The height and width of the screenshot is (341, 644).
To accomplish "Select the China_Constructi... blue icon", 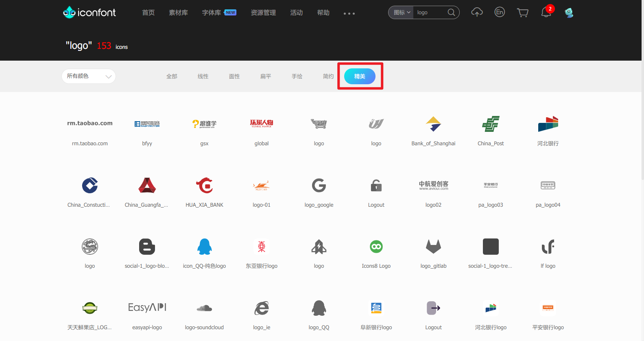I will pos(90,185).
